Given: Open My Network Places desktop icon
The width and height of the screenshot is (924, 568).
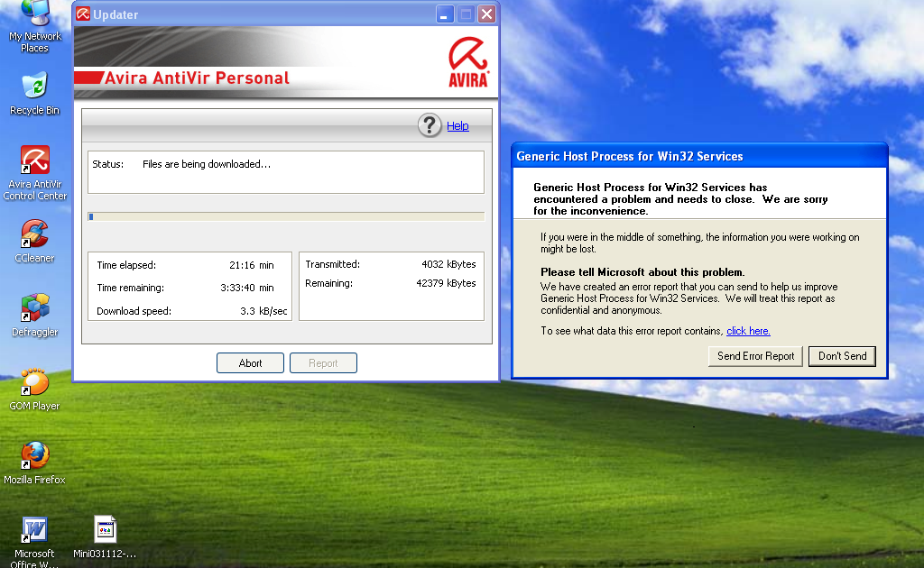Looking at the screenshot, I should coord(35,26).
